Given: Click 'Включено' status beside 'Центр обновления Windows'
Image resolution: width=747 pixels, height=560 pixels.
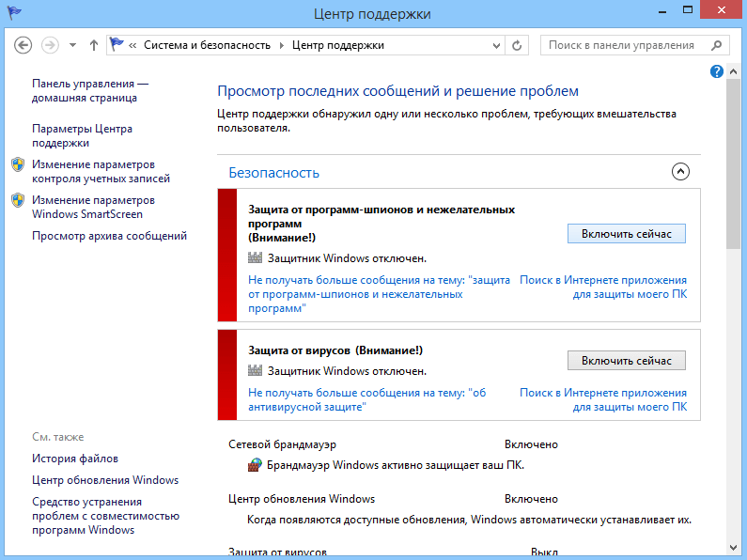Looking at the screenshot, I should (531, 499).
